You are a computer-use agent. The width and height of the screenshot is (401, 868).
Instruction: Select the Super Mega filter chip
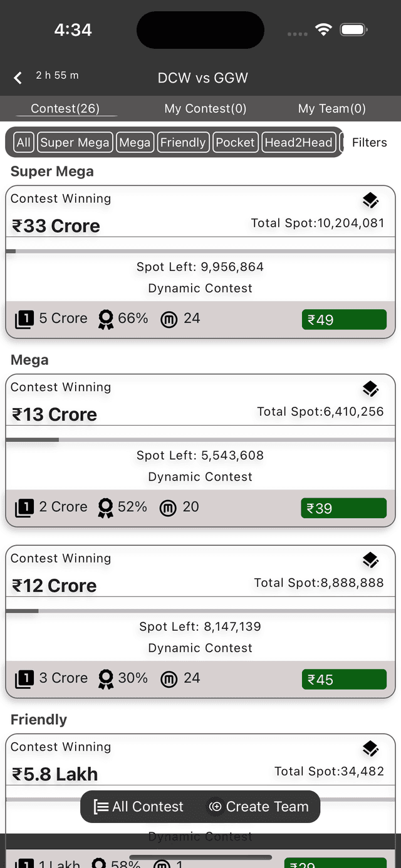75,143
